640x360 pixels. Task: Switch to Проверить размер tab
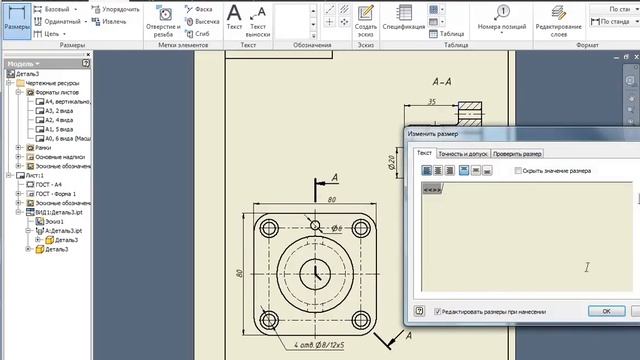pyautogui.click(x=517, y=154)
